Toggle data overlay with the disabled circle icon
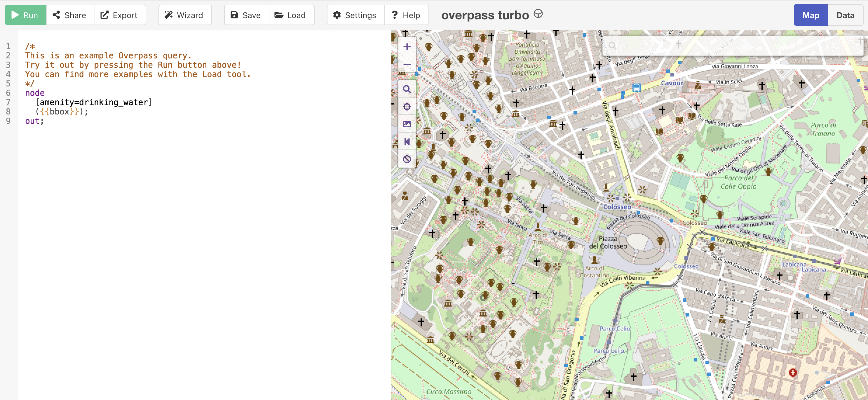 (407, 159)
